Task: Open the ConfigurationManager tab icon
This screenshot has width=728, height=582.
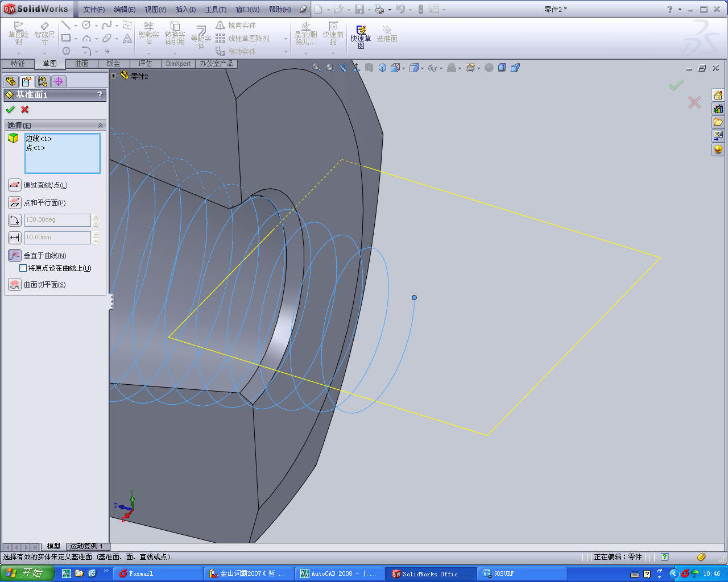Action: pos(43,81)
